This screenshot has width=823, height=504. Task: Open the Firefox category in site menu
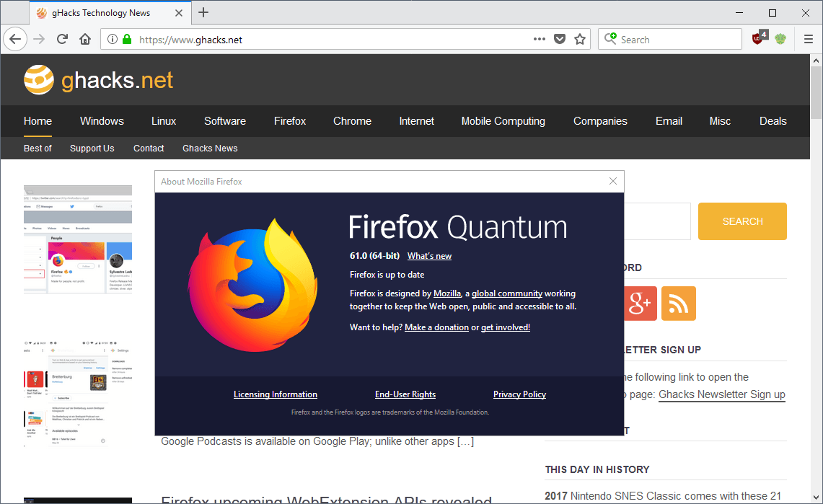pyautogui.click(x=290, y=121)
